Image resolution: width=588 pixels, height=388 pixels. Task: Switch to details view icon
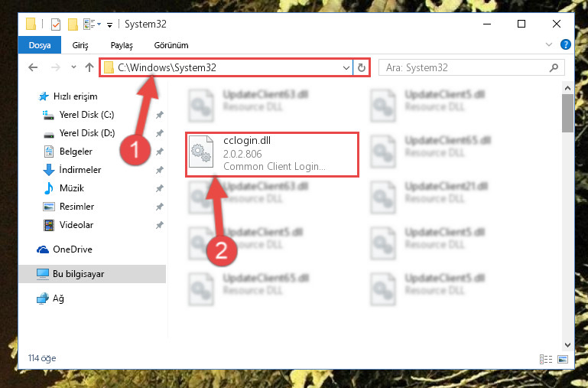546,358
